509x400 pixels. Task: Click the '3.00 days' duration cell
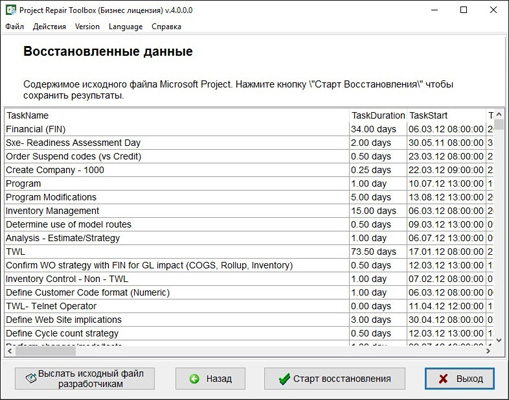pos(378,320)
